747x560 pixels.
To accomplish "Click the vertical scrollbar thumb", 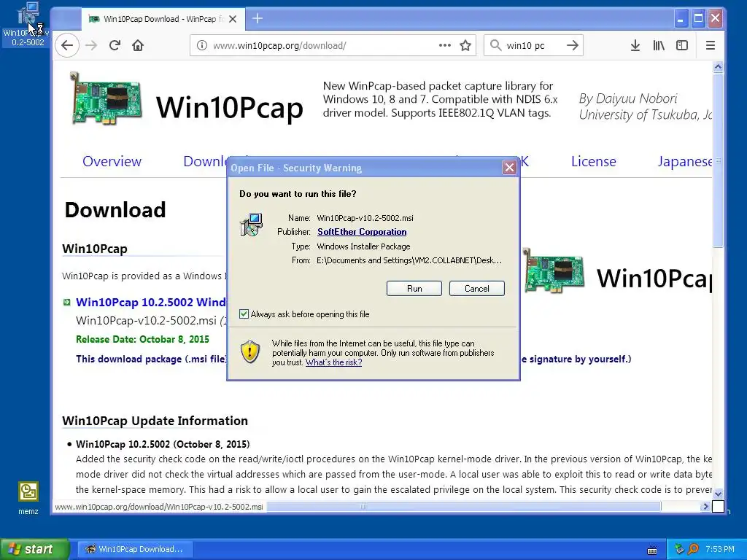I will 718,160.
